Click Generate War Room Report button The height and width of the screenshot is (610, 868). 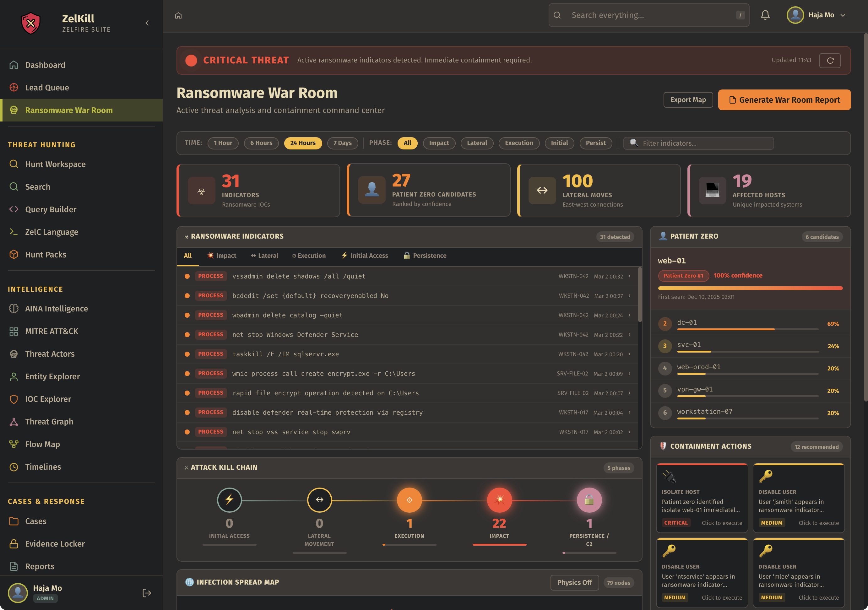tap(784, 100)
